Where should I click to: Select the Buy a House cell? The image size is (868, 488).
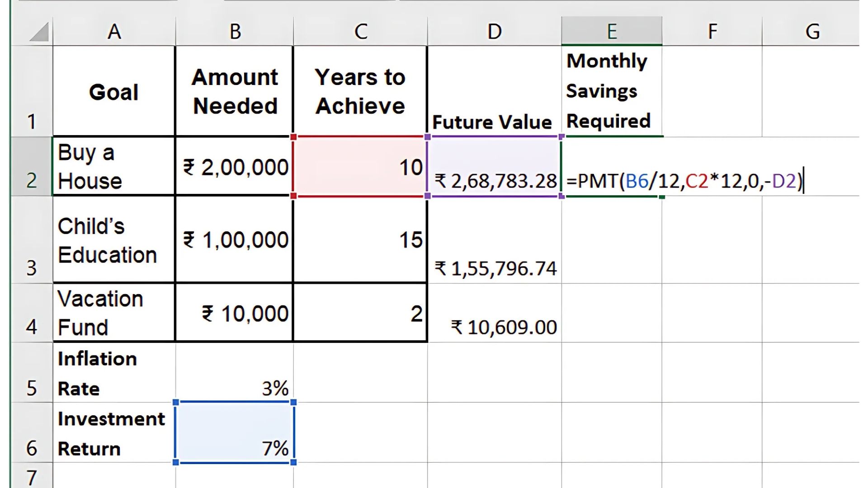pos(114,167)
